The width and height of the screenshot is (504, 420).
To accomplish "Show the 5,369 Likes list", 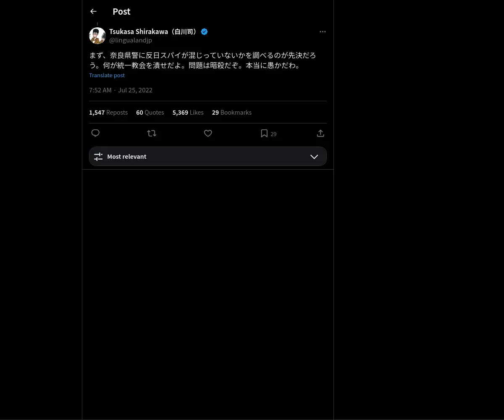I will (188, 112).
